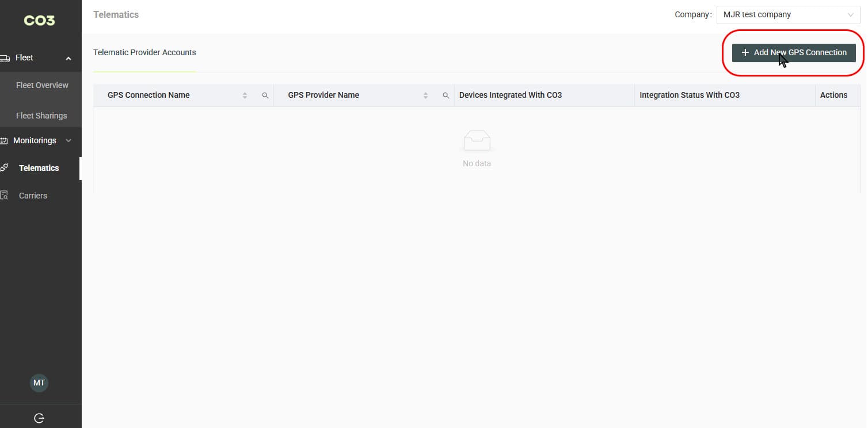Image resolution: width=868 pixels, height=428 pixels.
Task: Open the Telematic Provider Accounts tab
Action: (x=144, y=52)
